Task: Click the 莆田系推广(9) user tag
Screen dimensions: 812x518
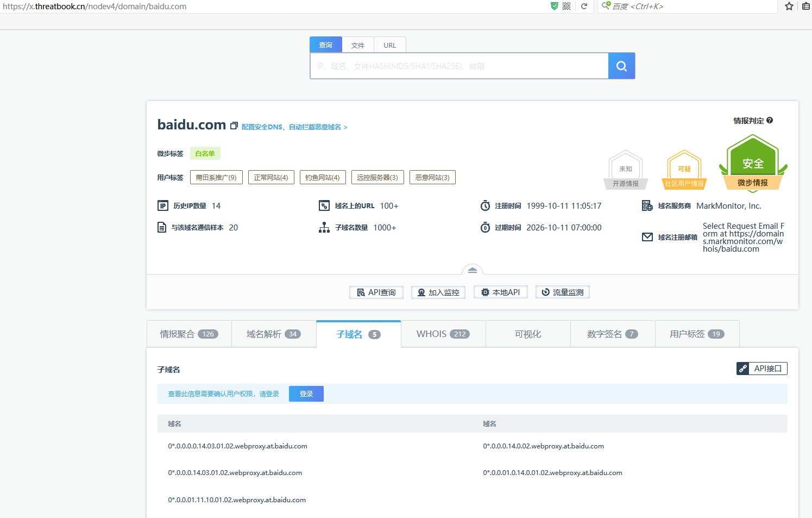Action: pyautogui.click(x=216, y=177)
